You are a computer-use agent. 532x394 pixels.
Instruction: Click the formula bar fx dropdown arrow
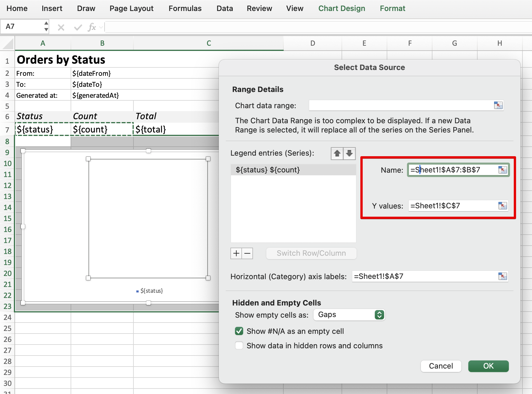(100, 27)
